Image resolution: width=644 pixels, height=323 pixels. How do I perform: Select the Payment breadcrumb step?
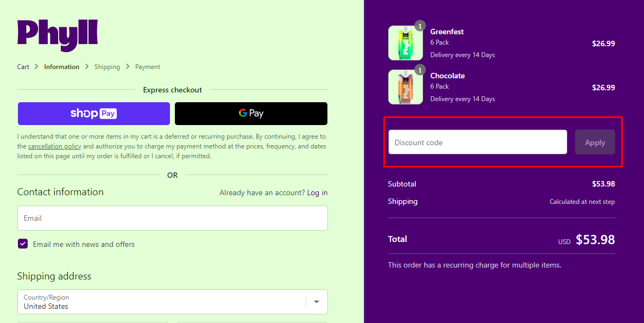[x=148, y=67]
